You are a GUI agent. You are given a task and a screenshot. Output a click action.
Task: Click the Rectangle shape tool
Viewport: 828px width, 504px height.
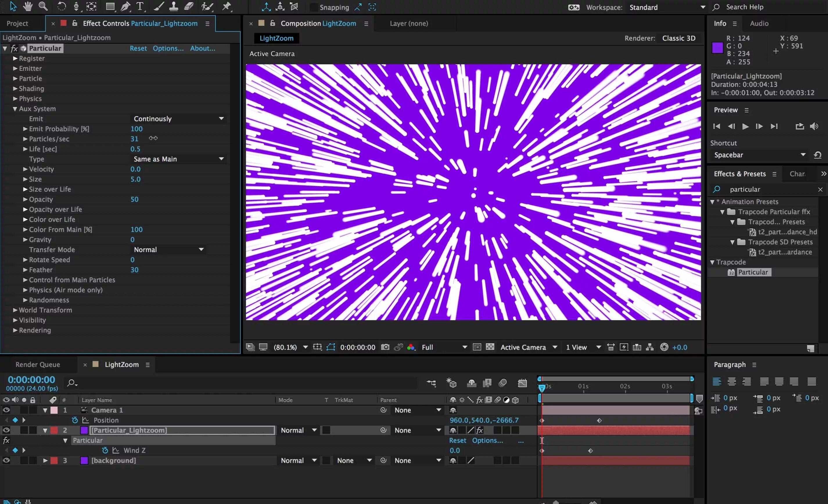[109, 6]
